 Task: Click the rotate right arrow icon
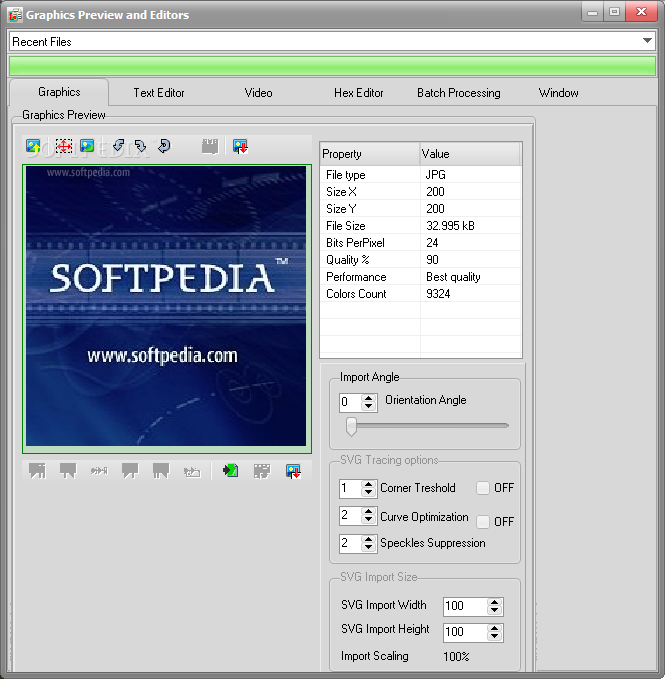pos(140,146)
